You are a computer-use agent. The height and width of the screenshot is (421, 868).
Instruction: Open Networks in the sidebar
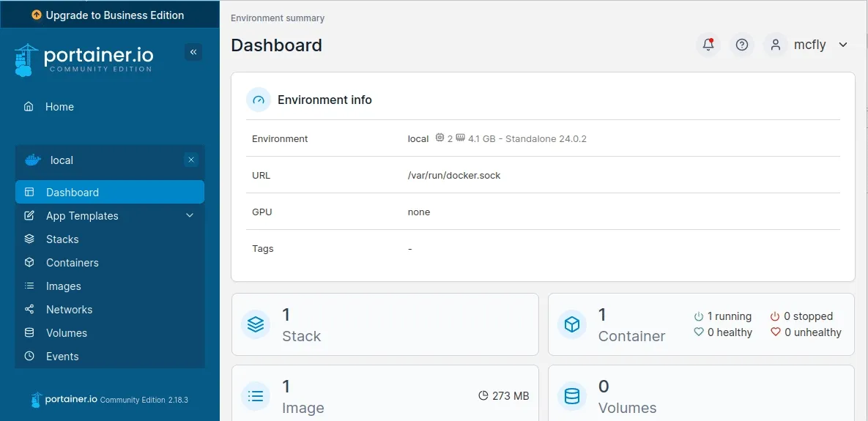coord(110,309)
